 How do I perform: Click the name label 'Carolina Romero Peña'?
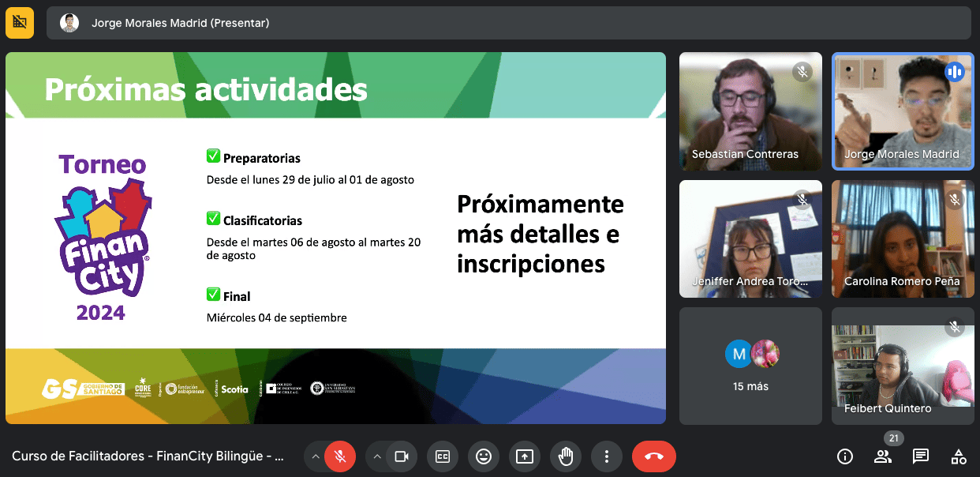click(x=902, y=281)
